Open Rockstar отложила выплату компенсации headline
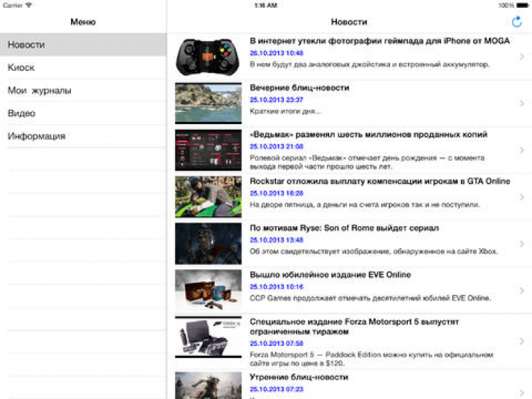 (379, 181)
